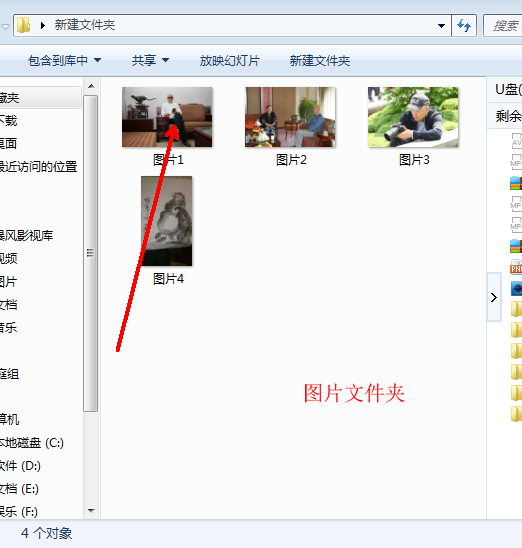Open 本地磁盘 (C:) in the navigation pane
The height and width of the screenshot is (548, 522).
coord(31,443)
